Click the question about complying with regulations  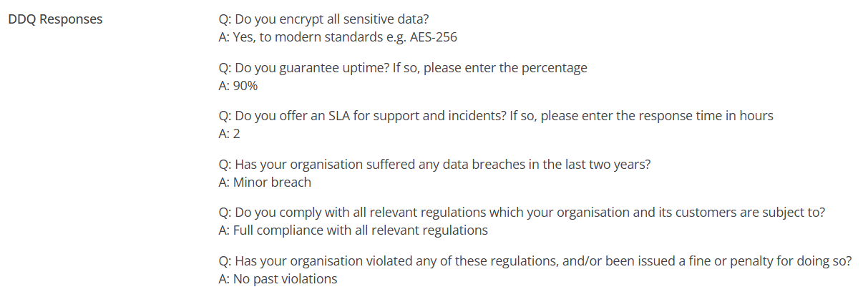(x=521, y=213)
